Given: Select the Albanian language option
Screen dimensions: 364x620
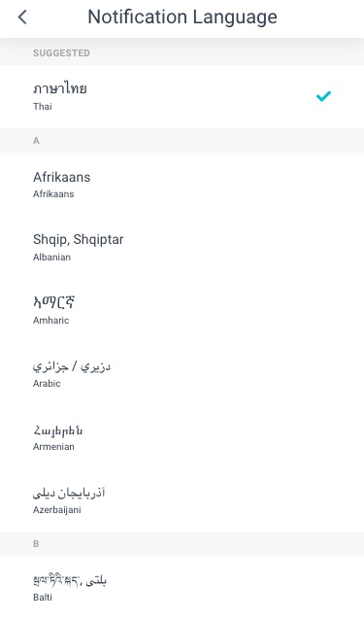Looking at the screenshot, I should 182,248.
